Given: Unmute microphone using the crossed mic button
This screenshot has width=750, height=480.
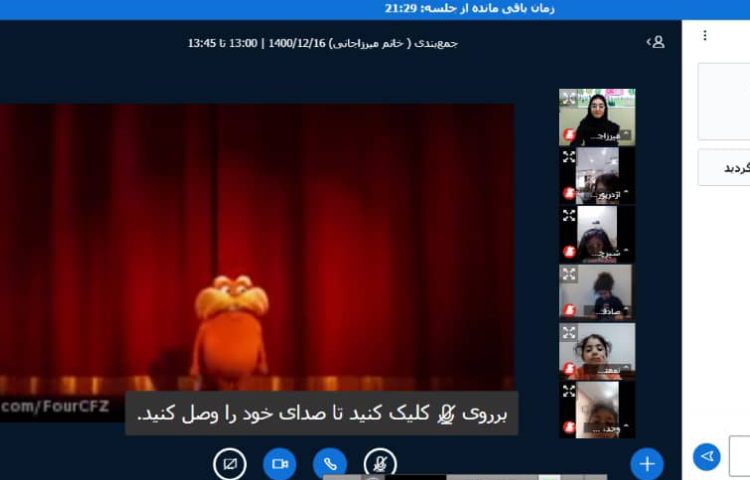Looking at the screenshot, I should (380, 463).
